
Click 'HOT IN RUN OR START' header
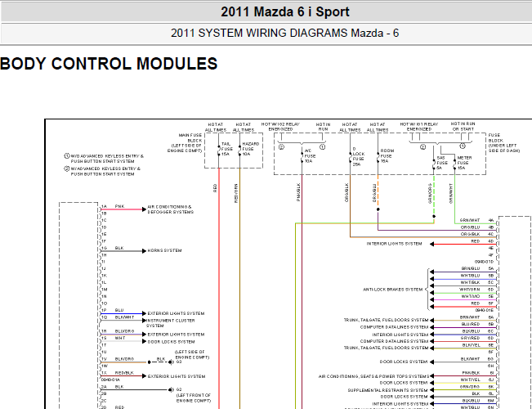point(463,126)
